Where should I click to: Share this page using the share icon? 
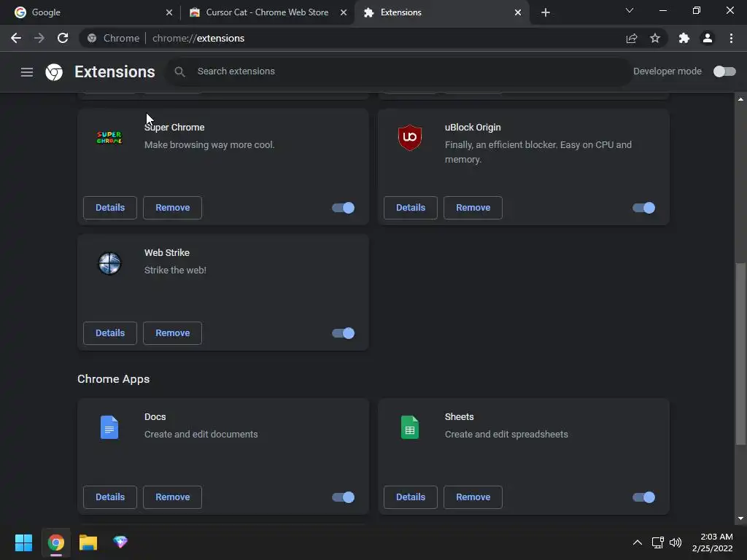tap(632, 38)
